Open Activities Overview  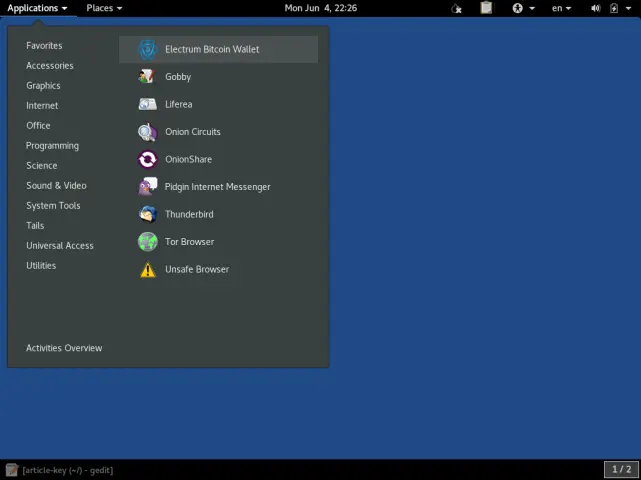point(64,348)
